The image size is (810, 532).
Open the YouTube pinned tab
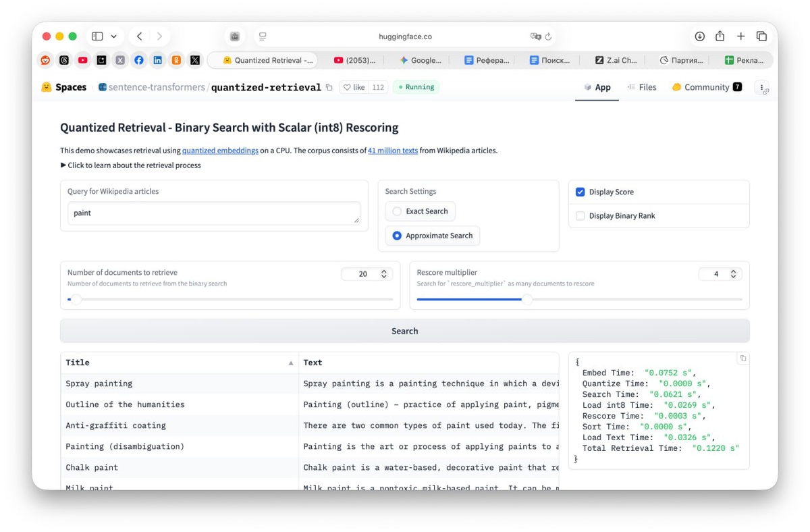pyautogui.click(x=82, y=60)
